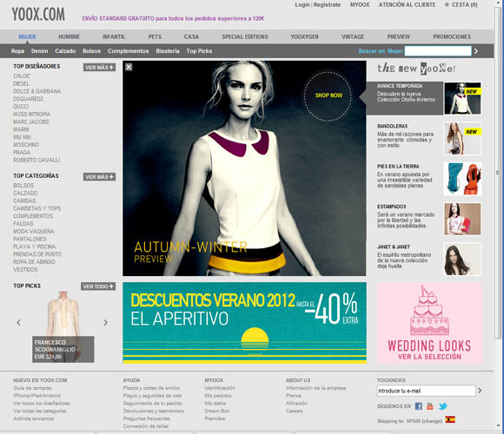Open category Playa y Piscina

coord(35,247)
